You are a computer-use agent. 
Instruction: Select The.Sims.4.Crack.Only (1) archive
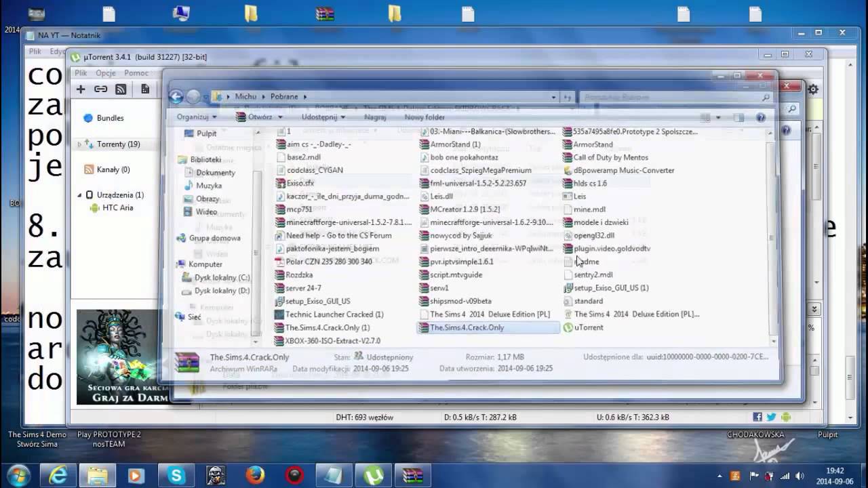pyautogui.click(x=321, y=327)
